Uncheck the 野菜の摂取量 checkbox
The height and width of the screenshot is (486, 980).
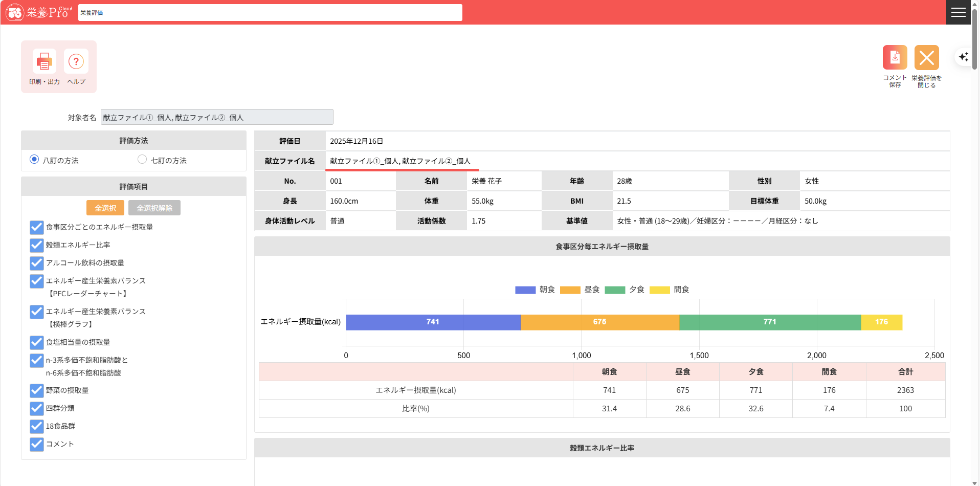(36, 390)
